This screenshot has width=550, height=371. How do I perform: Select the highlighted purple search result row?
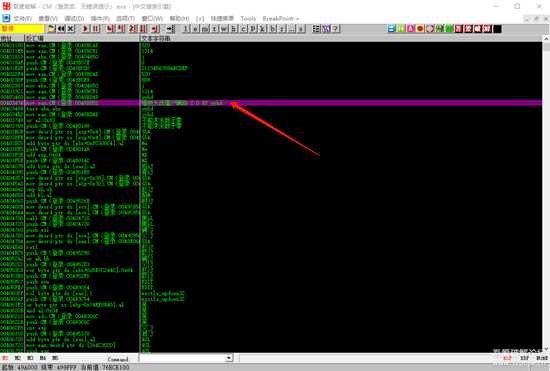(271, 103)
